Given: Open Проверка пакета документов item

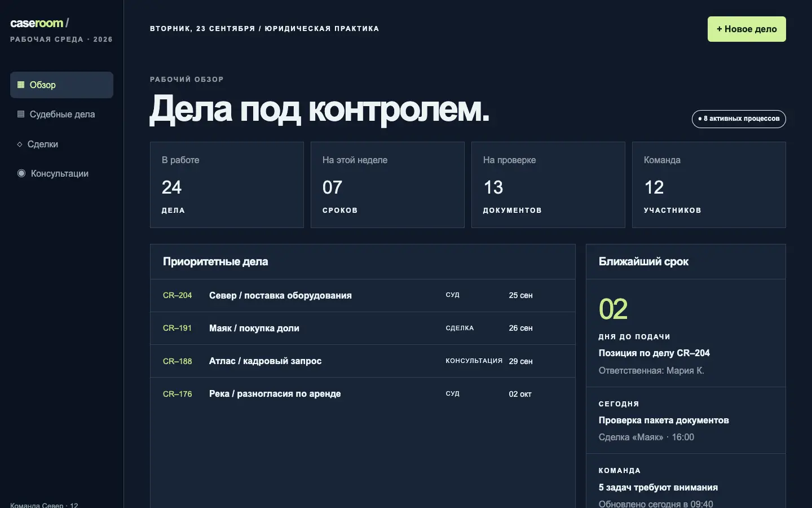Looking at the screenshot, I should tap(664, 420).
